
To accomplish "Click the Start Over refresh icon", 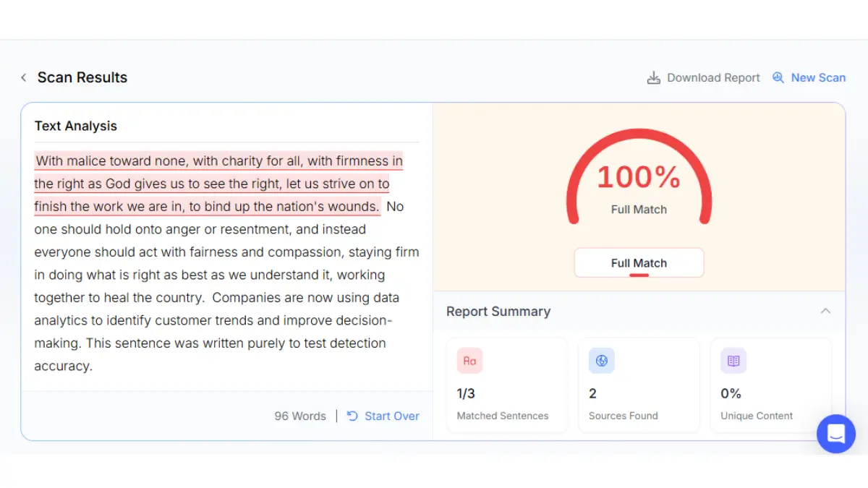I will pyautogui.click(x=352, y=416).
